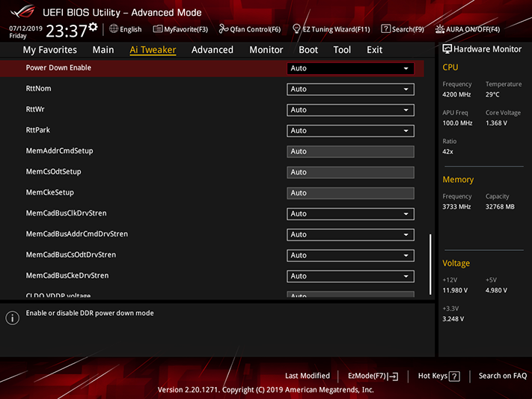Switch to My Favorites tab
Screen dimensions: 532x399
tap(50, 50)
